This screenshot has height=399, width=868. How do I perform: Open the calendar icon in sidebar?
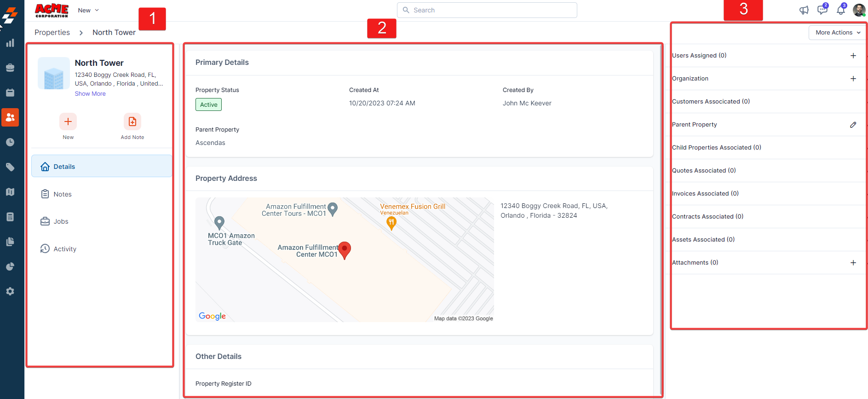click(x=10, y=93)
